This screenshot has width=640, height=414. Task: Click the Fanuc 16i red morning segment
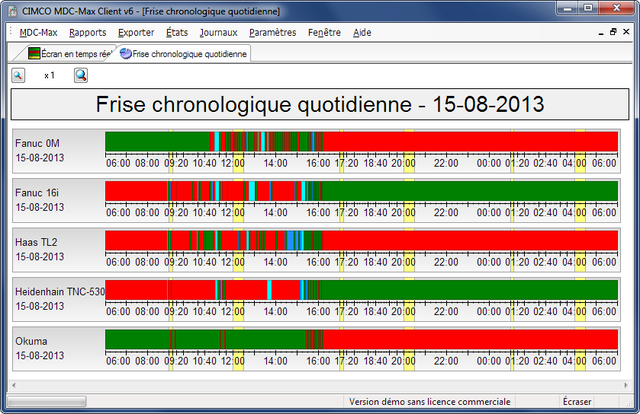pyautogui.click(x=136, y=191)
